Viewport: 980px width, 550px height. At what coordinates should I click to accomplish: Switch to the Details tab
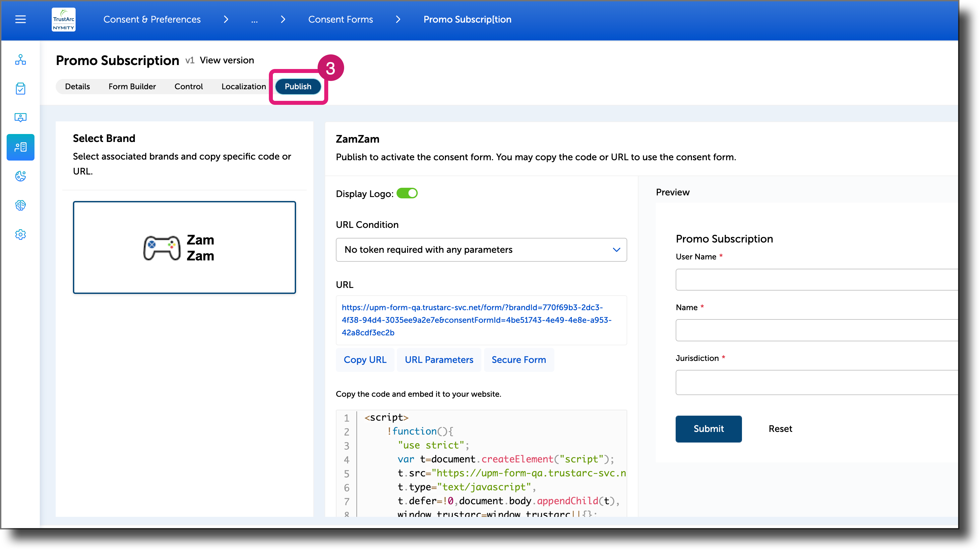(x=78, y=86)
